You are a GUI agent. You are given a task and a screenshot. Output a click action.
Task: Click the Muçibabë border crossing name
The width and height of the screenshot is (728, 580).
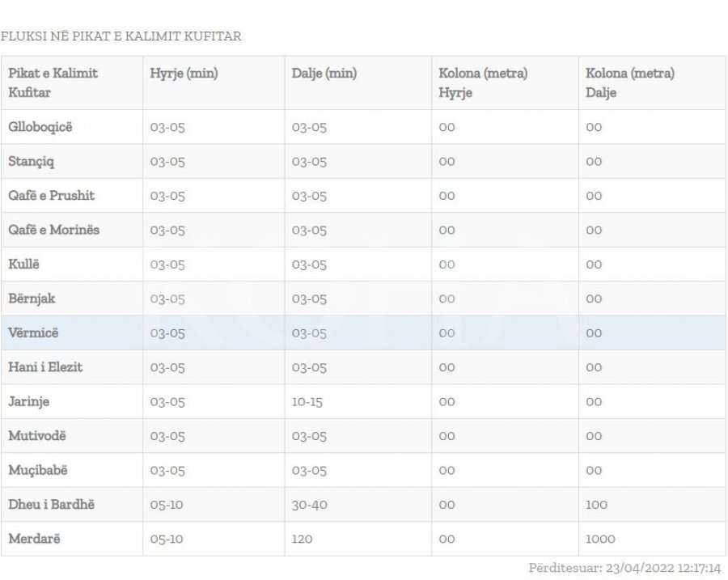tap(38, 470)
